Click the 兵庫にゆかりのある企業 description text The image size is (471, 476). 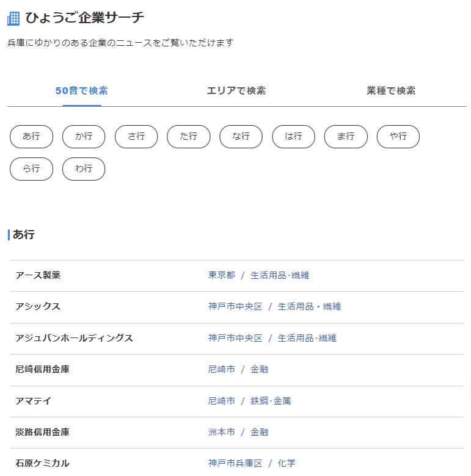[120, 43]
